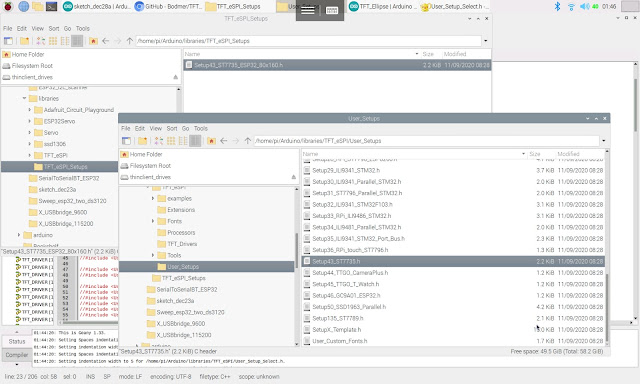Switch User_Setups to compact view
The width and height of the screenshot is (640, 384).
click(183, 141)
